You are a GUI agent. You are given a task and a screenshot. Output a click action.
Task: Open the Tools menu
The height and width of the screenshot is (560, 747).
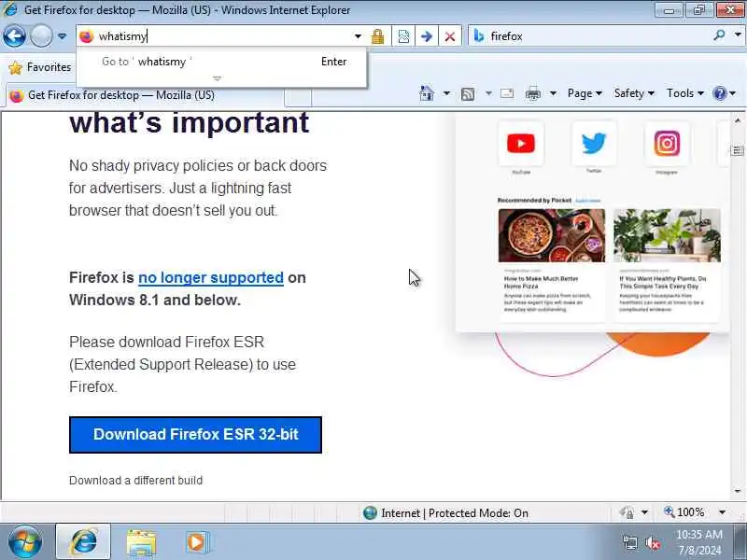pos(685,93)
